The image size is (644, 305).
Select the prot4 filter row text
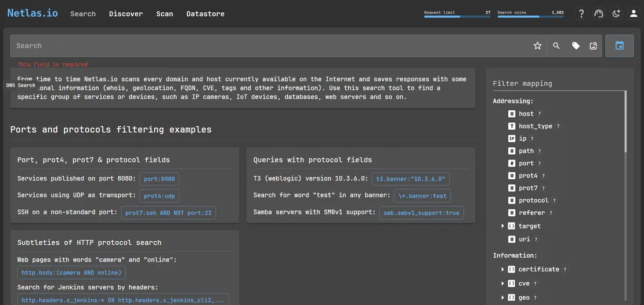pos(528,176)
